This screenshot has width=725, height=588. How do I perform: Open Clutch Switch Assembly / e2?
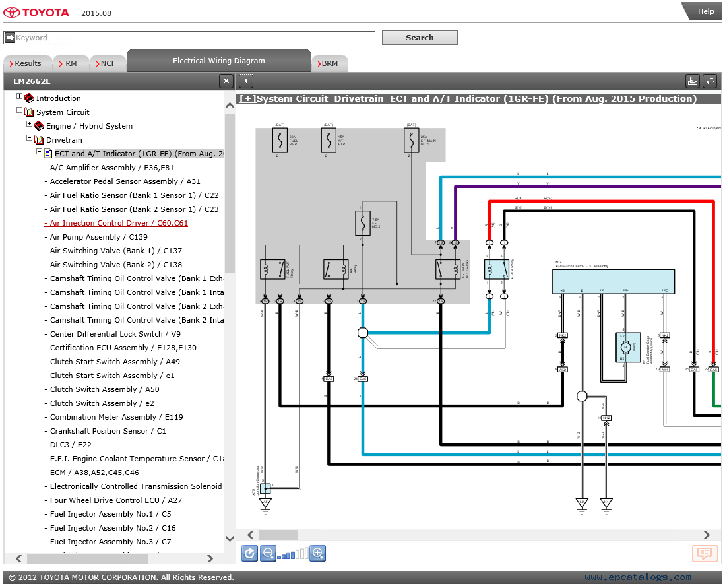pyautogui.click(x=99, y=403)
